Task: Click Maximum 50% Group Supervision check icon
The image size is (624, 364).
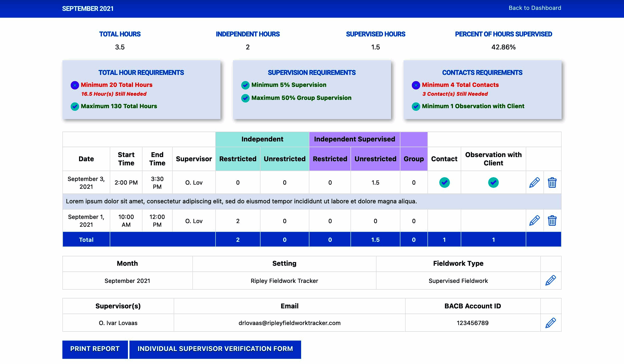Action: pos(245,98)
